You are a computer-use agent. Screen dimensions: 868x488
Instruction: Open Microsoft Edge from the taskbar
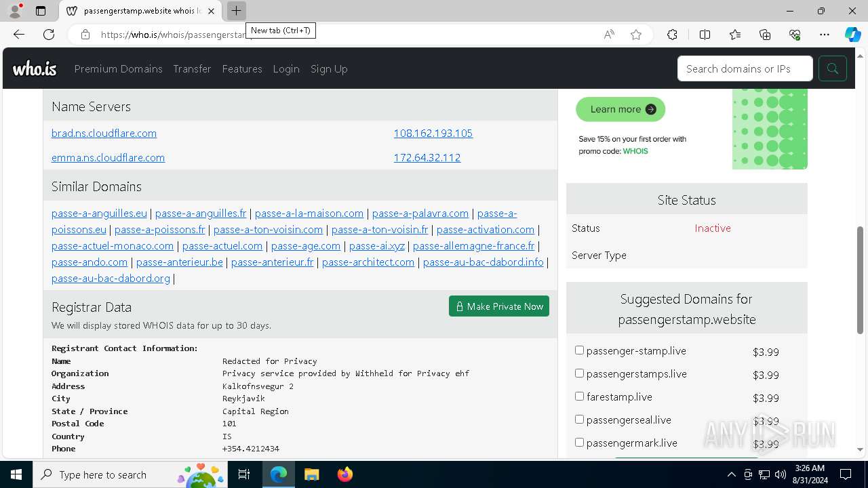(x=279, y=474)
